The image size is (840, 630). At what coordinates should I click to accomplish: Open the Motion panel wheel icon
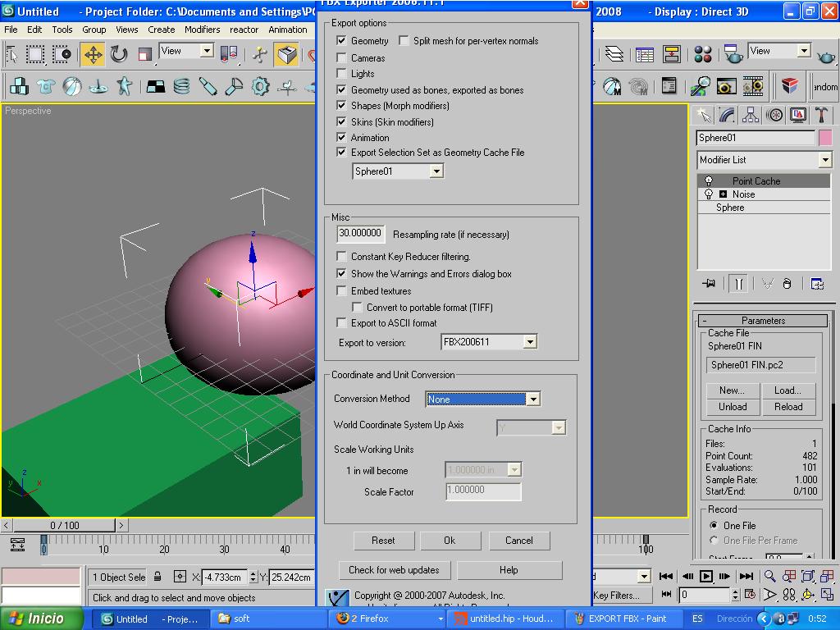[774, 115]
